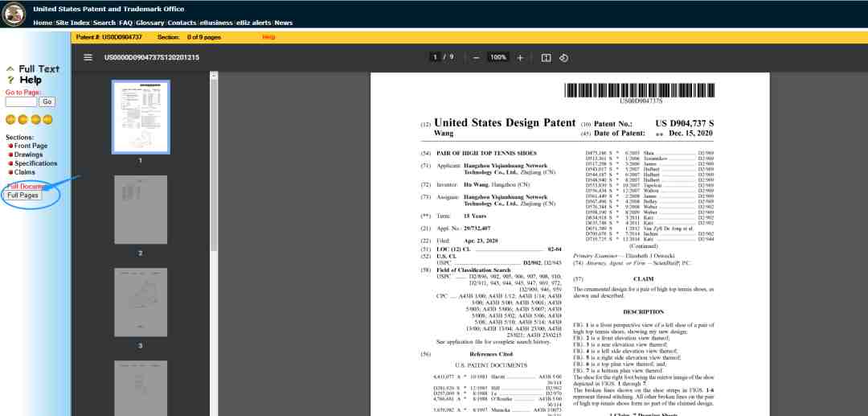
Task: Click the Full Document link
Action: tap(26, 187)
